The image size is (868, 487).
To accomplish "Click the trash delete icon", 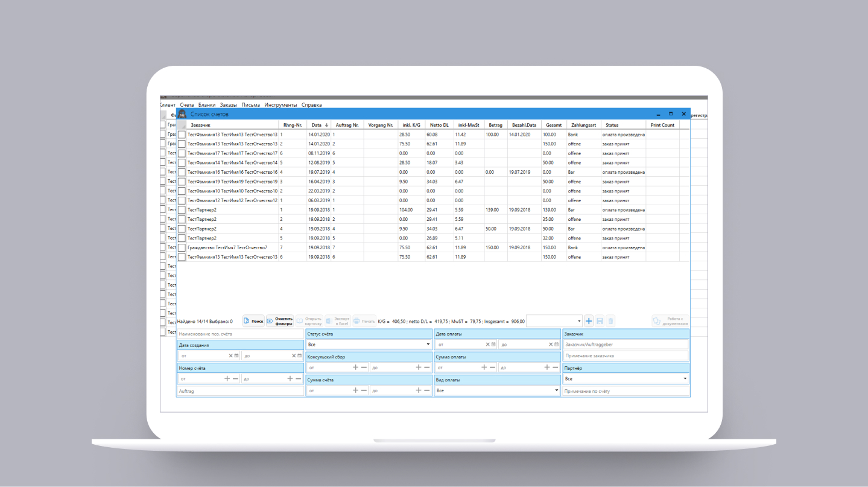I will [610, 321].
